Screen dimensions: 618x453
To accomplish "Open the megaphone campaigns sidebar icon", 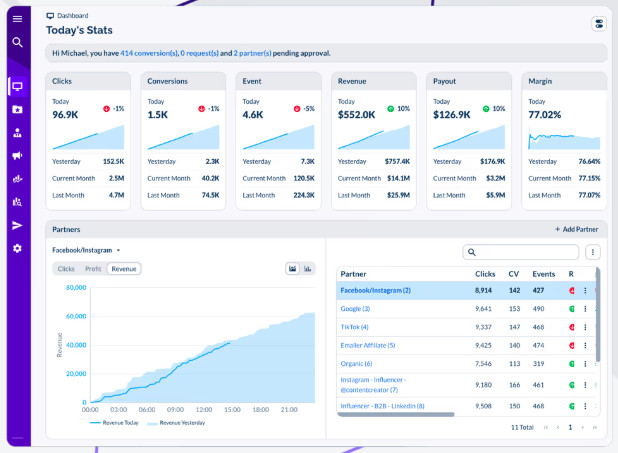I will click(17, 156).
